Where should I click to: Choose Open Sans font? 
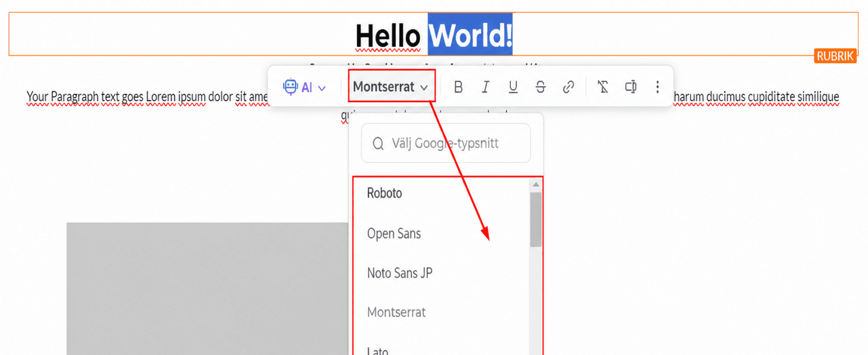[394, 234]
